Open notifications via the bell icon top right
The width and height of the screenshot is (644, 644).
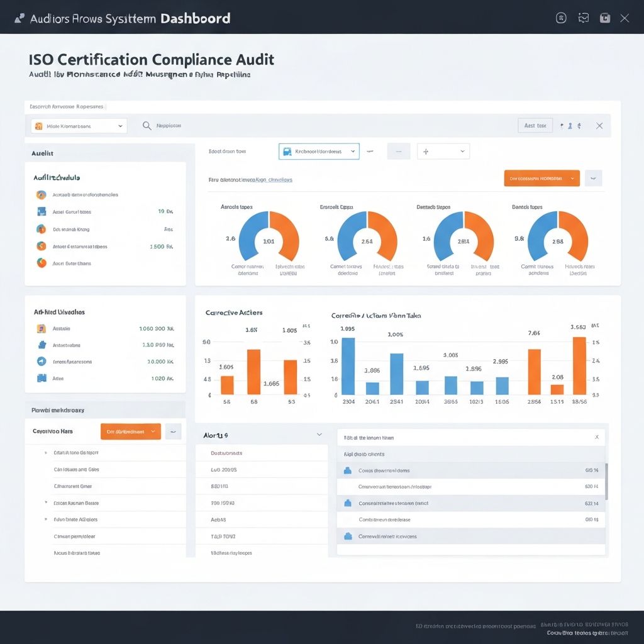(x=583, y=18)
